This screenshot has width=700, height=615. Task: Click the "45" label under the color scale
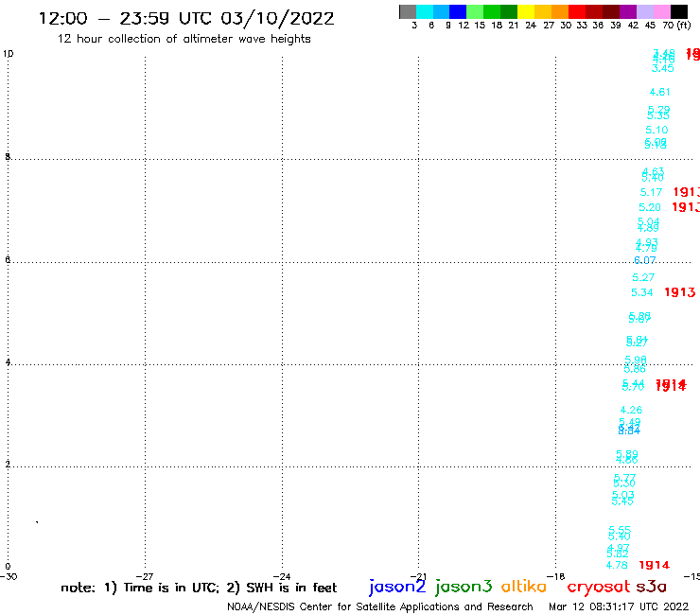[x=650, y=26]
